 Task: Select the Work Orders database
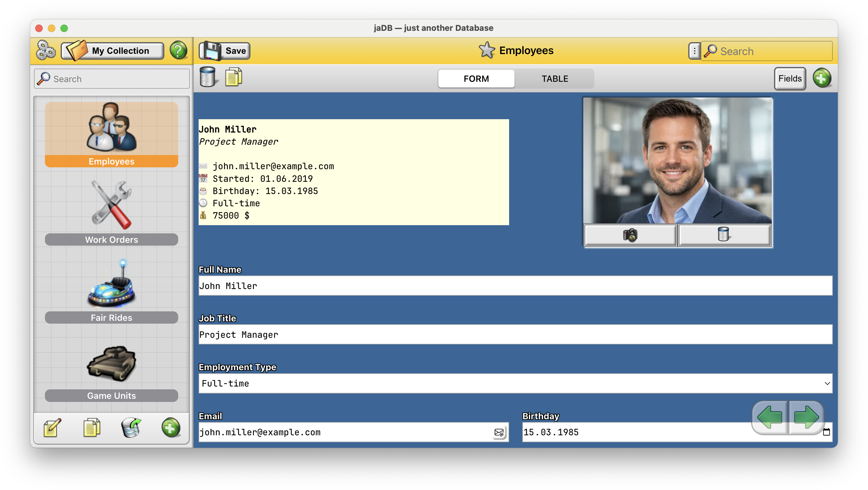pos(112,212)
